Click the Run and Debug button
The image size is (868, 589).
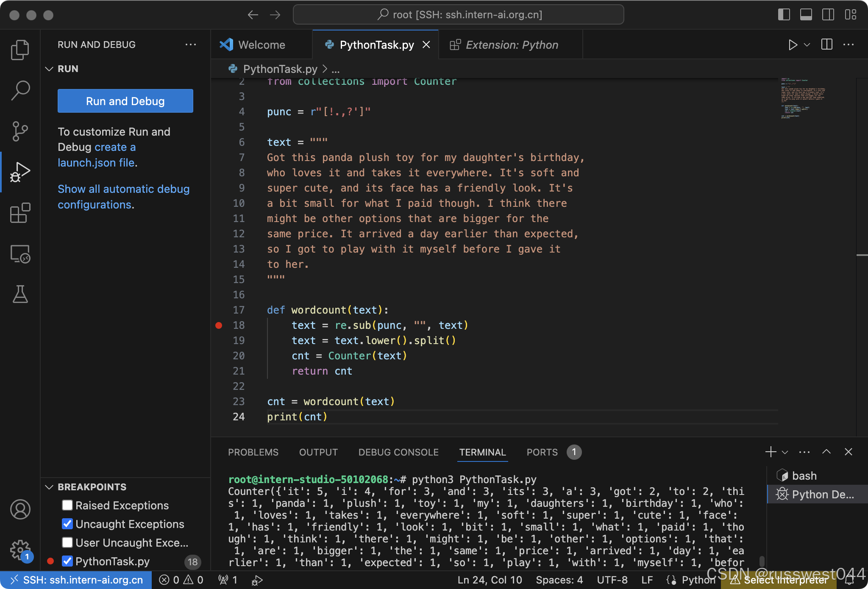tap(125, 101)
